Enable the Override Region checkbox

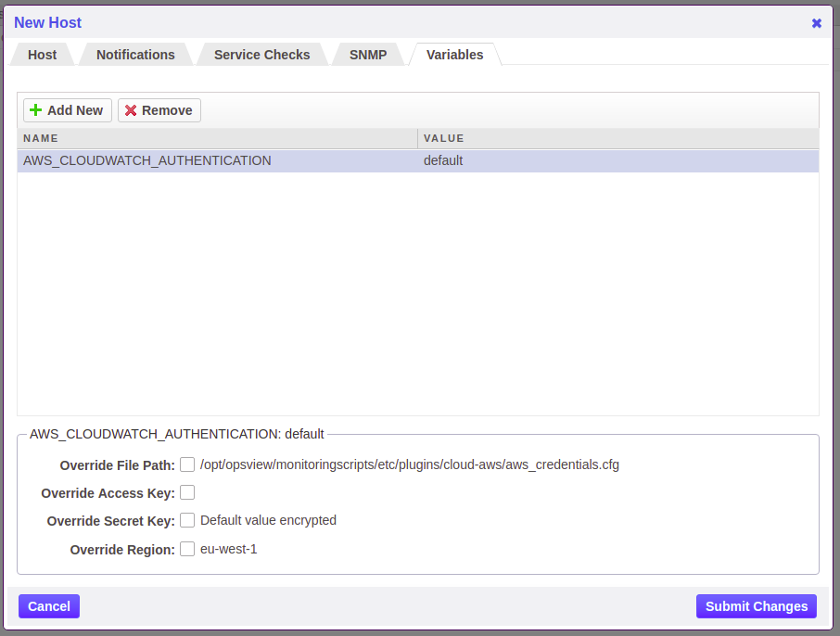coord(187,548)
